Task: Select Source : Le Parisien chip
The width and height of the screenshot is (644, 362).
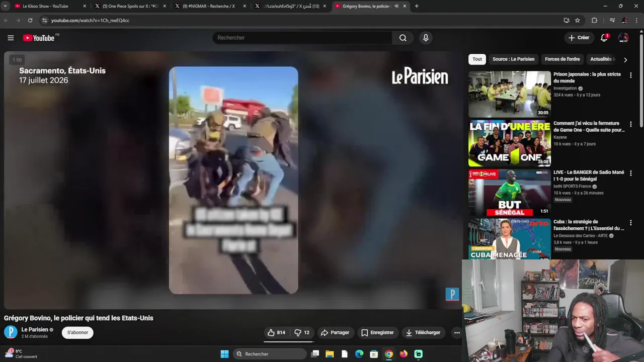Action: coord(513,59)
